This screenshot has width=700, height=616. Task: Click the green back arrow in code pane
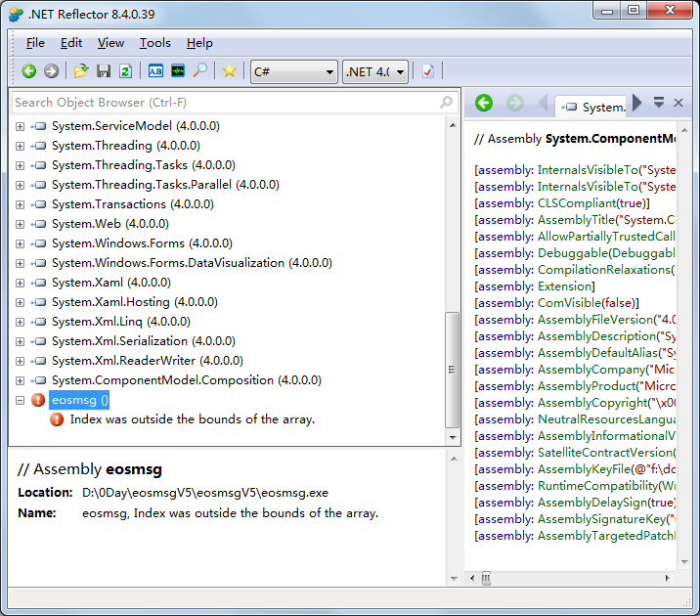click(x=484, y=103)
